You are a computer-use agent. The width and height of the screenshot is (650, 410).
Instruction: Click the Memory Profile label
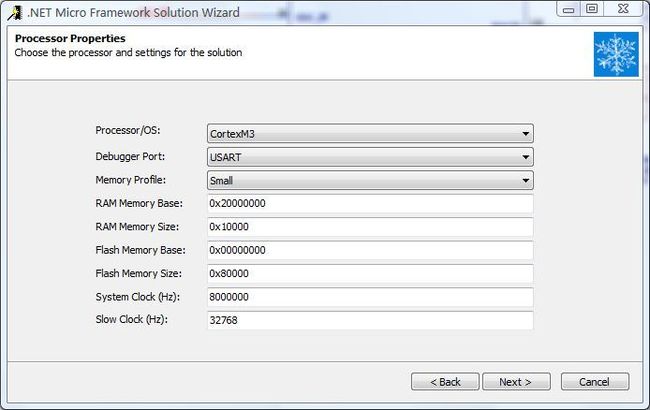131,180
